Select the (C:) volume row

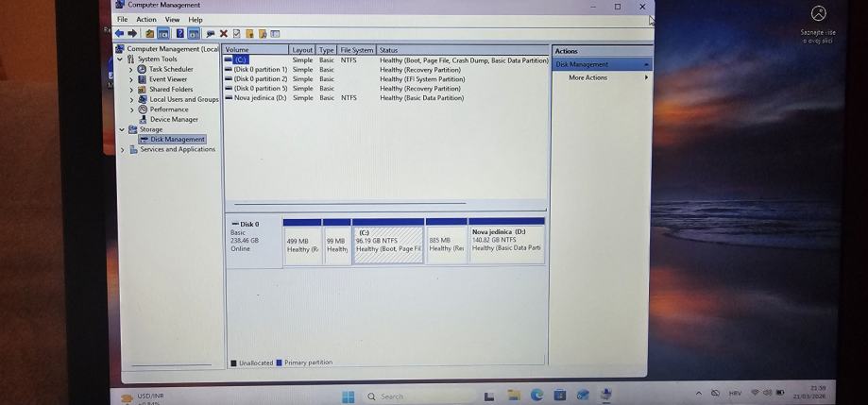[386, 59]
